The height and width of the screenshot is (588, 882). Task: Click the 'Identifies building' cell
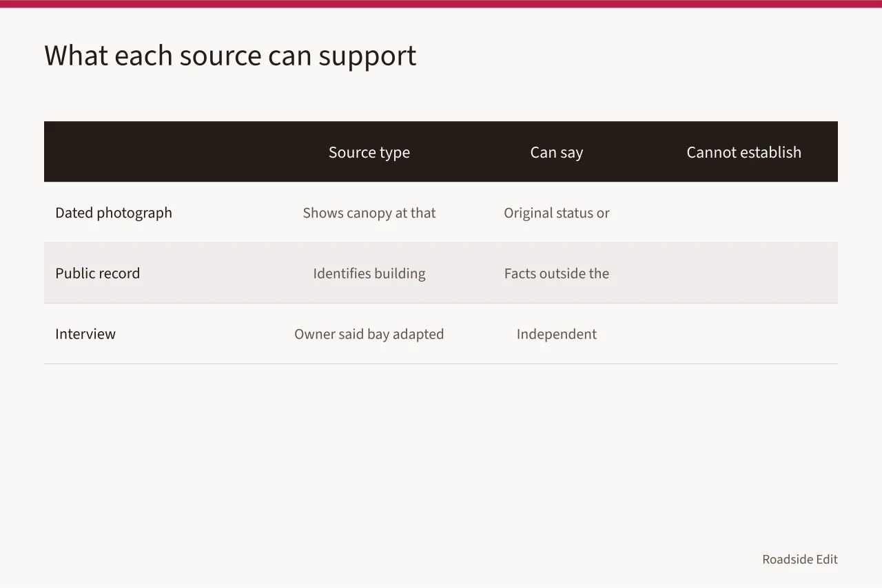click(x=369, y=273)
